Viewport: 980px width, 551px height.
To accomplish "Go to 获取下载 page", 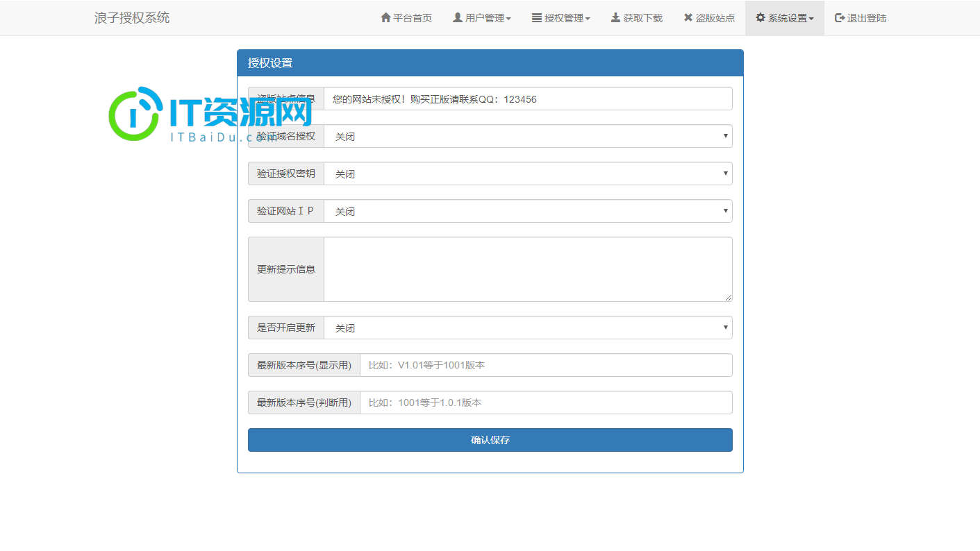I will click(x=637, y=18).
